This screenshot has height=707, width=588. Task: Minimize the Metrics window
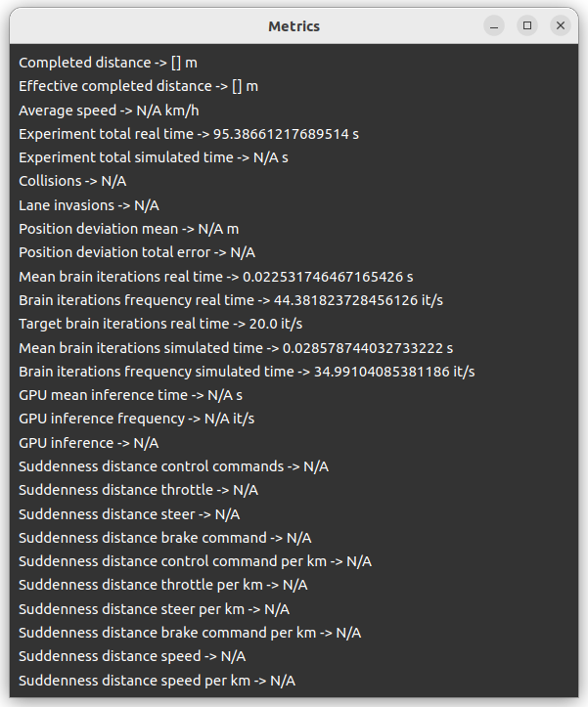pos(494,26)
